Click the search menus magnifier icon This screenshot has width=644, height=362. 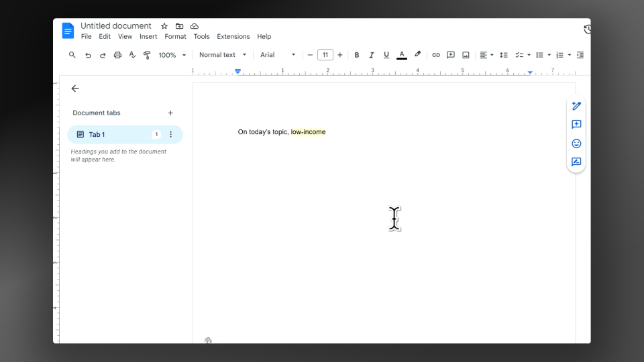(x=72, y=55)
